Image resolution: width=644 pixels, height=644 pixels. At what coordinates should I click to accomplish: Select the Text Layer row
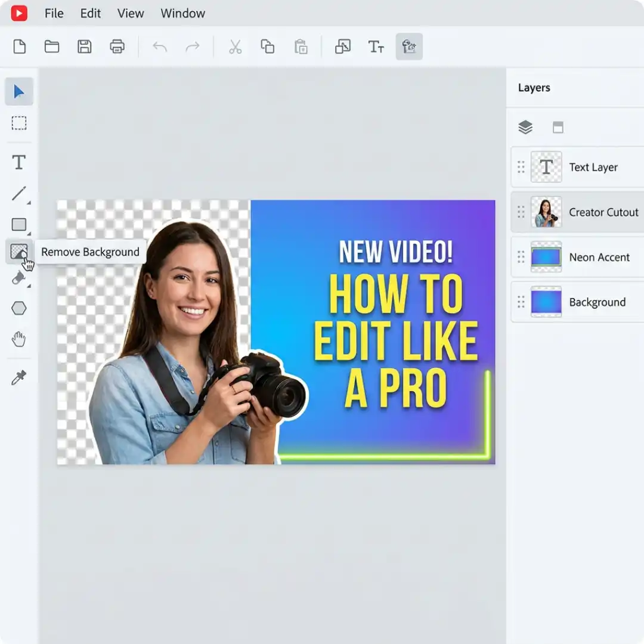pos(577,167)
